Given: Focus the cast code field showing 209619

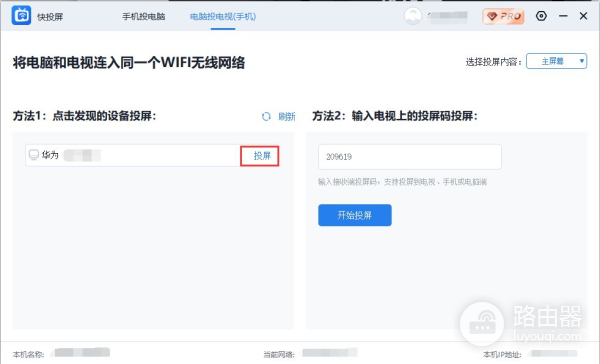Looking at the screenshot, I should [409, 157].
